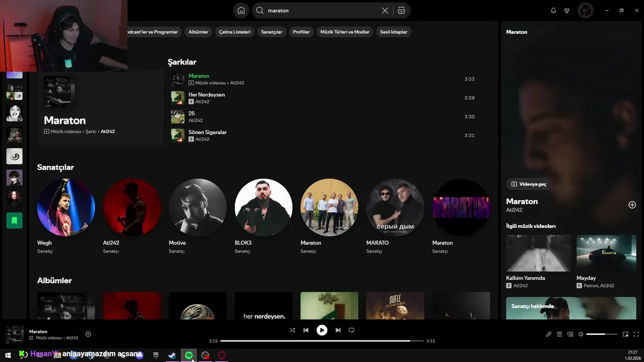Enter full screen mode
Viewport: 644px width, 362px height.
[x=636, y=334]
